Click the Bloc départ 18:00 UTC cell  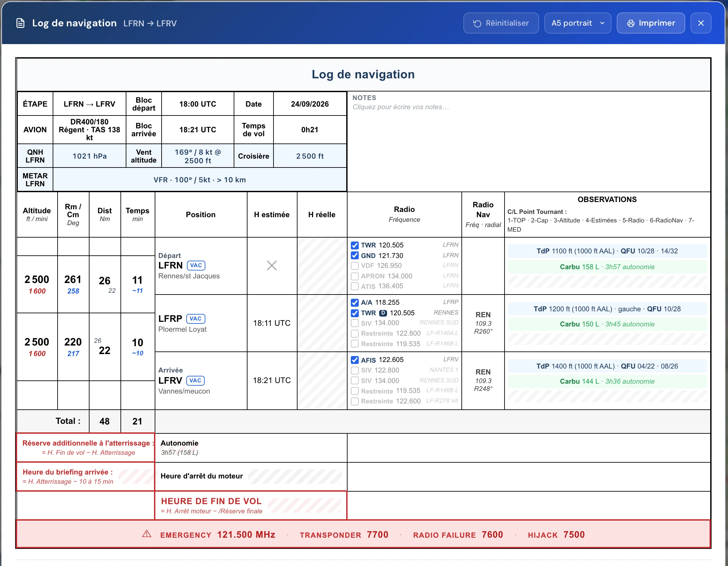pos(198,104)
